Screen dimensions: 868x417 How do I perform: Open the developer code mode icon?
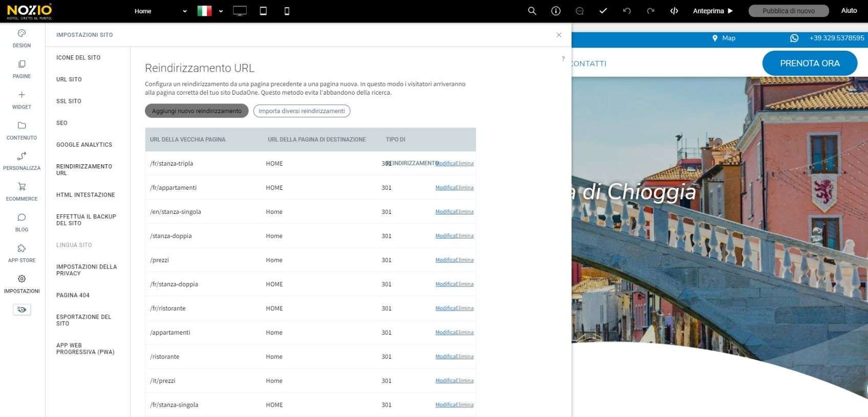pyautogui.click(x=674, y=11)
